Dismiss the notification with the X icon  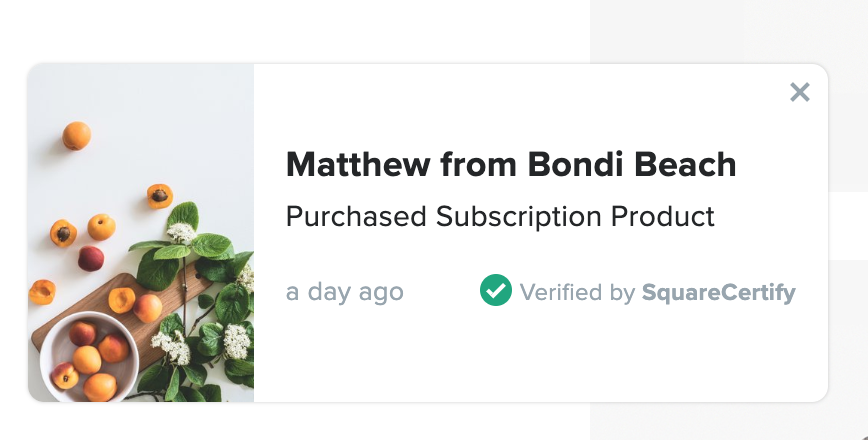799,93
